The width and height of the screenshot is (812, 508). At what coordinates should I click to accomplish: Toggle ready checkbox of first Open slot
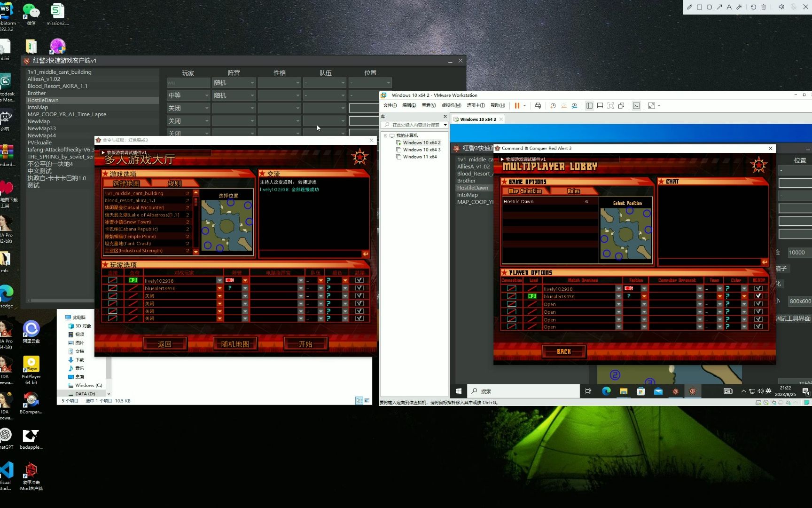click(x=758, y=304)
